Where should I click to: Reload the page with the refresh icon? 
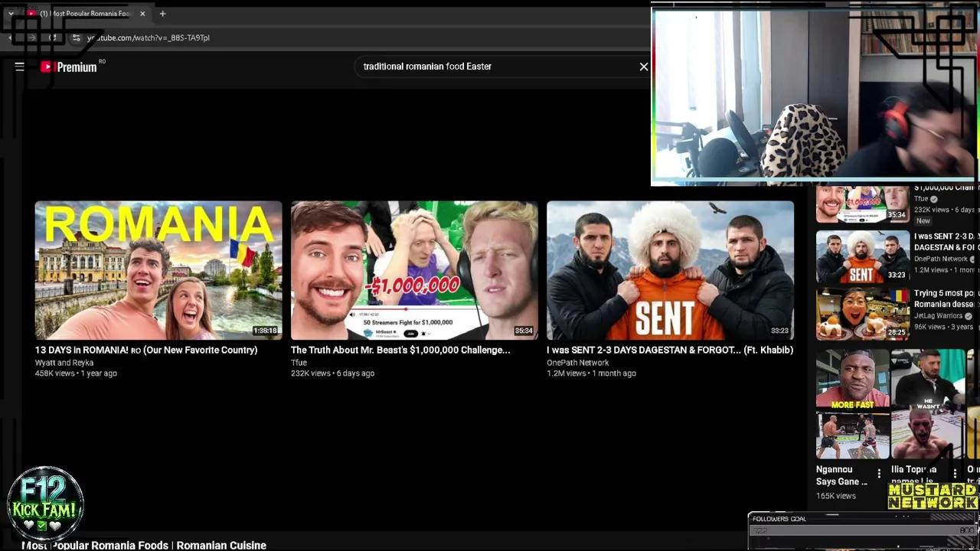pos(52,37)
